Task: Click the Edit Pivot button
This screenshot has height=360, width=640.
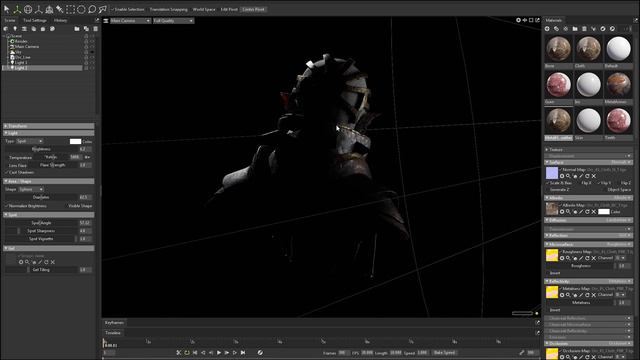Action: [x=229, y=9]
